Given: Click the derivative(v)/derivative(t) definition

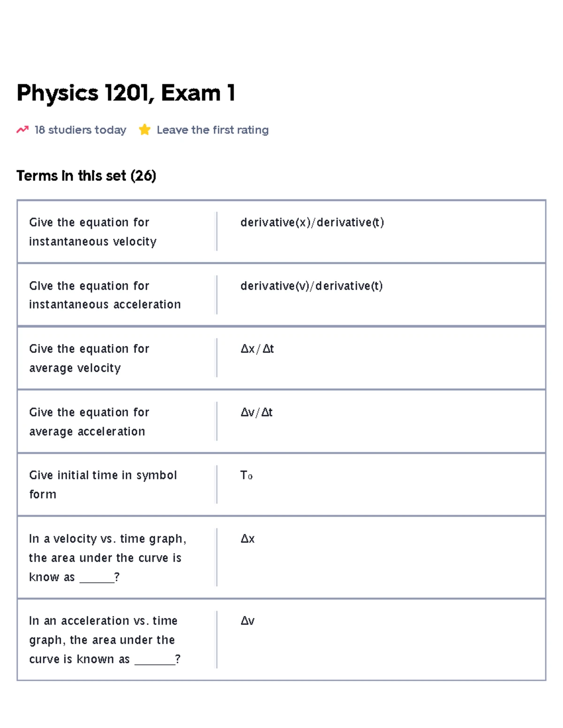Looking at the screenshot, I should pyautogui.click(x=312, y=286).
